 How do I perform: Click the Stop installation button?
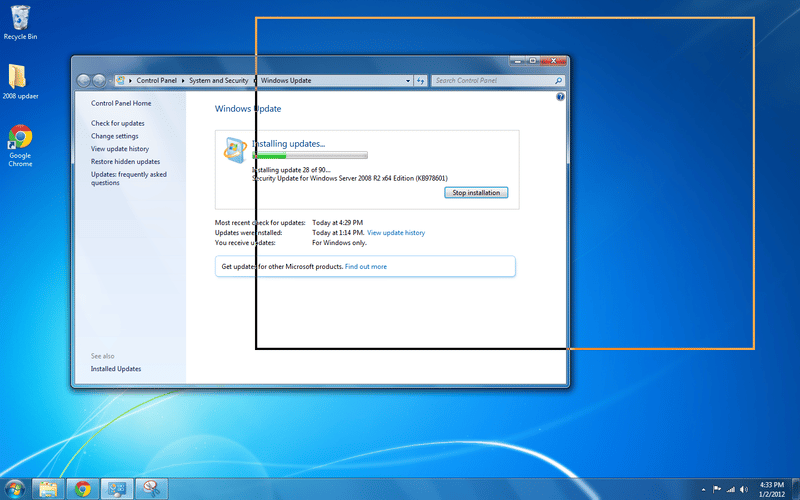coord(476,193)
